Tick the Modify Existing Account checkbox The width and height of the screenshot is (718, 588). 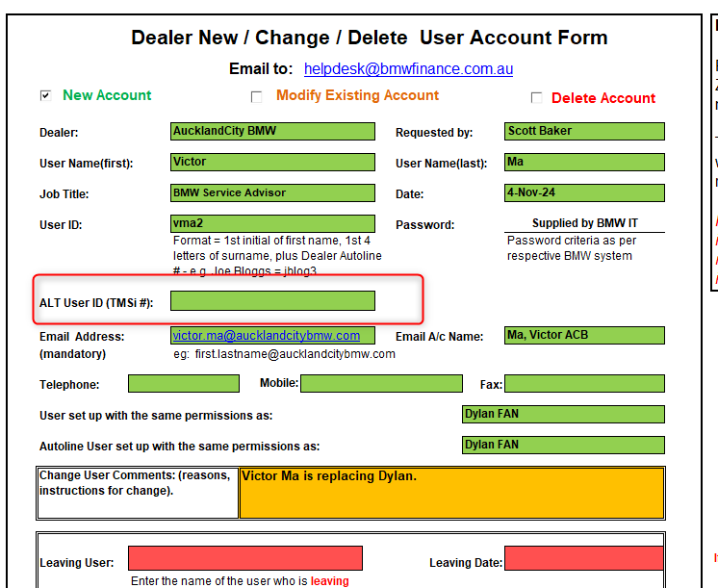[256, 97]
